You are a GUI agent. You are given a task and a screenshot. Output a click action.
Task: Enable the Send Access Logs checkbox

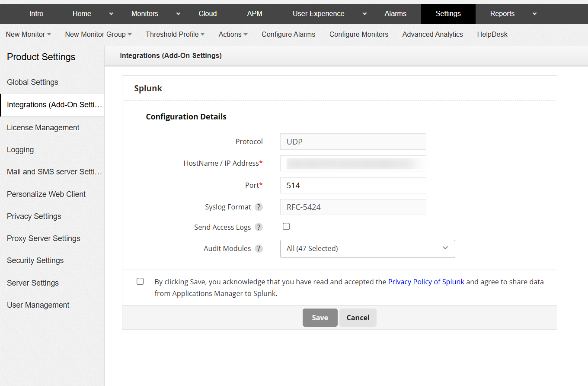[286, 226]
